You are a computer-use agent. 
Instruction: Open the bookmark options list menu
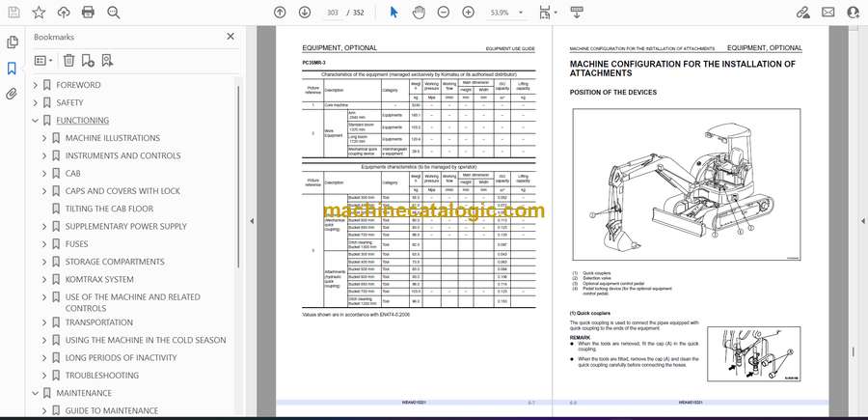(43, 61)
